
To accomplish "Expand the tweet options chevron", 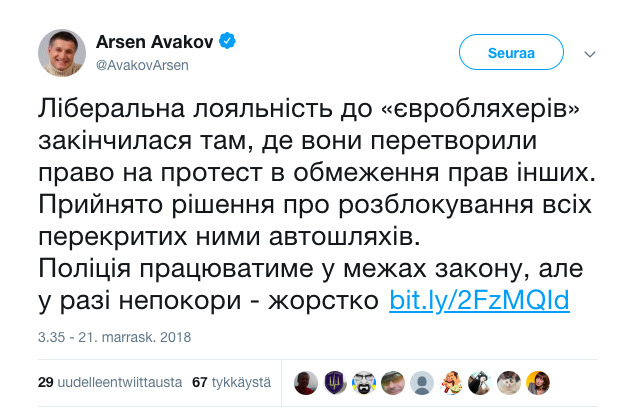I will coord(591,52).
